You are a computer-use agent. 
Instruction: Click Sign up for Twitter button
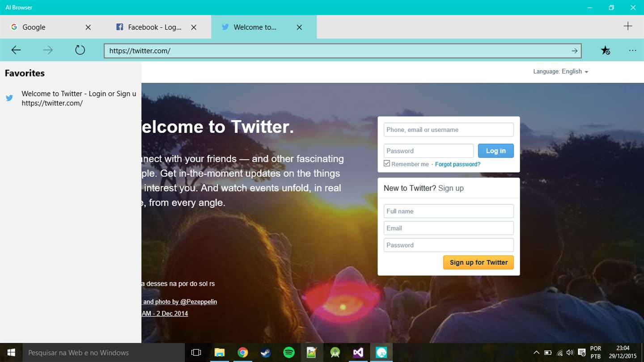479,262
